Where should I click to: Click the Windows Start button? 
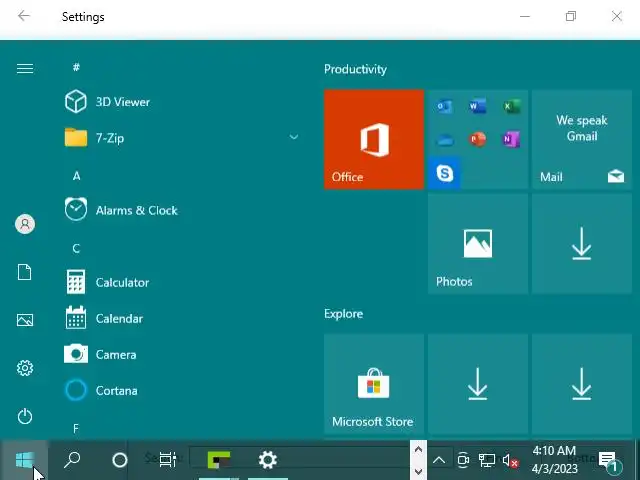[24, 460]
